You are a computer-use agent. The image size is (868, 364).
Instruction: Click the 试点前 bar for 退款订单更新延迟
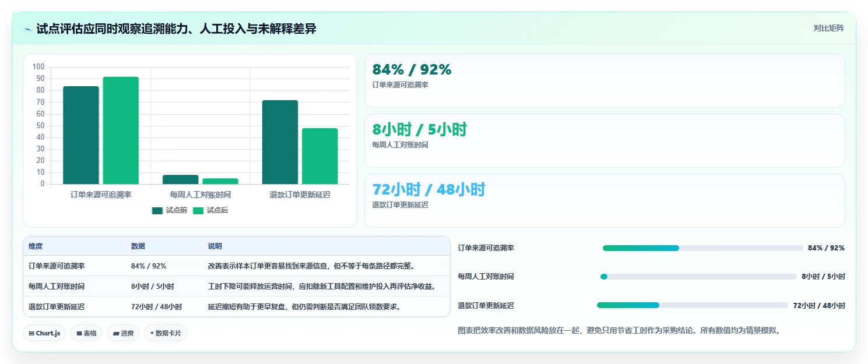(280, 142)
